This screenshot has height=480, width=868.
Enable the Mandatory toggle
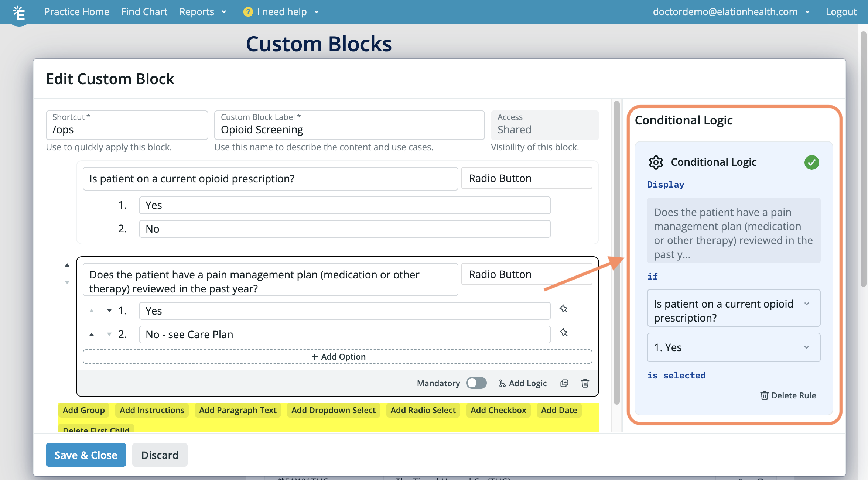coord(476,383)
